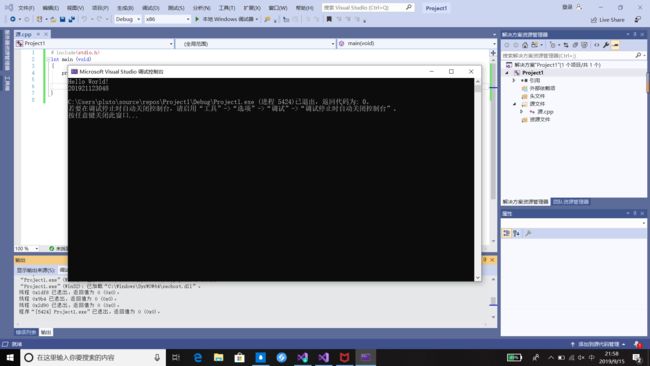Collapse the 源文件 folder node
This screenshot has height=366, width=650.
click(514, 104)
